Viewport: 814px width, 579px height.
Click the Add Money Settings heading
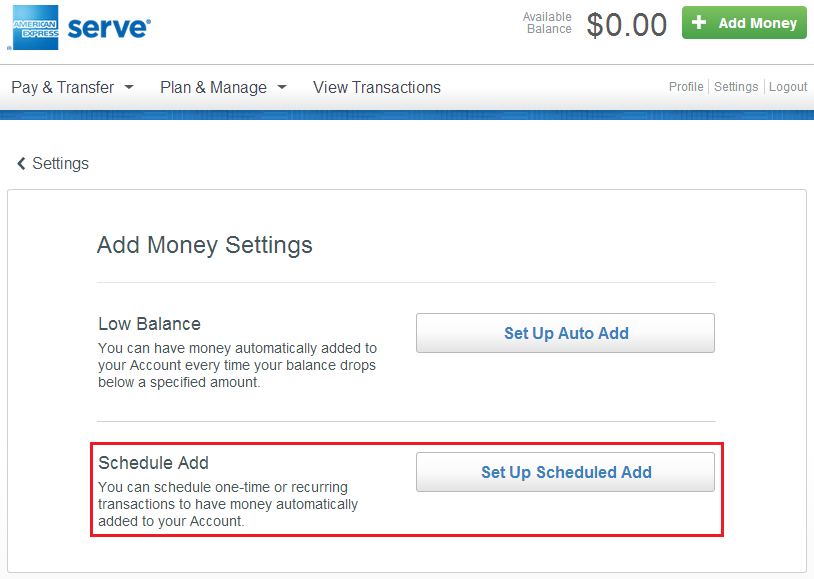pyautogui.click(x=204, y=245)
